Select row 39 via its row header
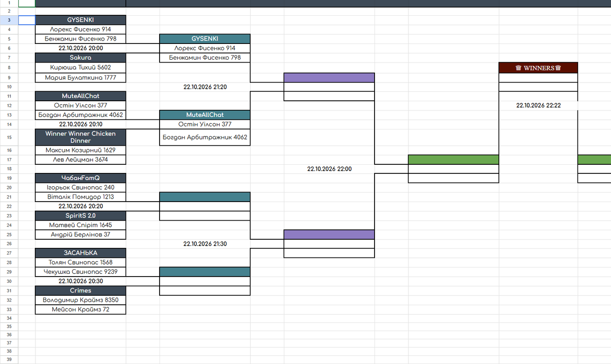This screenshot has height=364, width=611. point(9,360)
